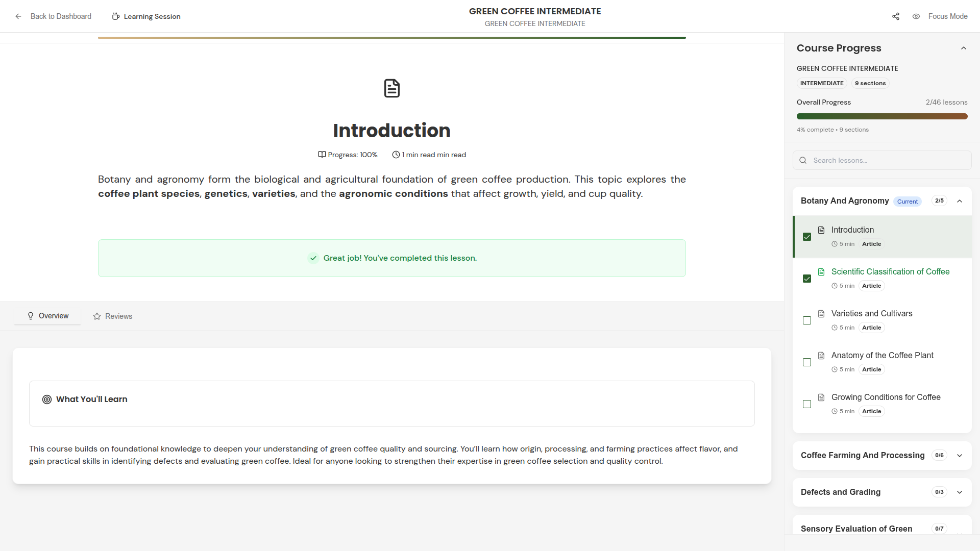Click the INTERMEDIATE level badge
This screenshot has width=980, height=551.
coord(822,83)
